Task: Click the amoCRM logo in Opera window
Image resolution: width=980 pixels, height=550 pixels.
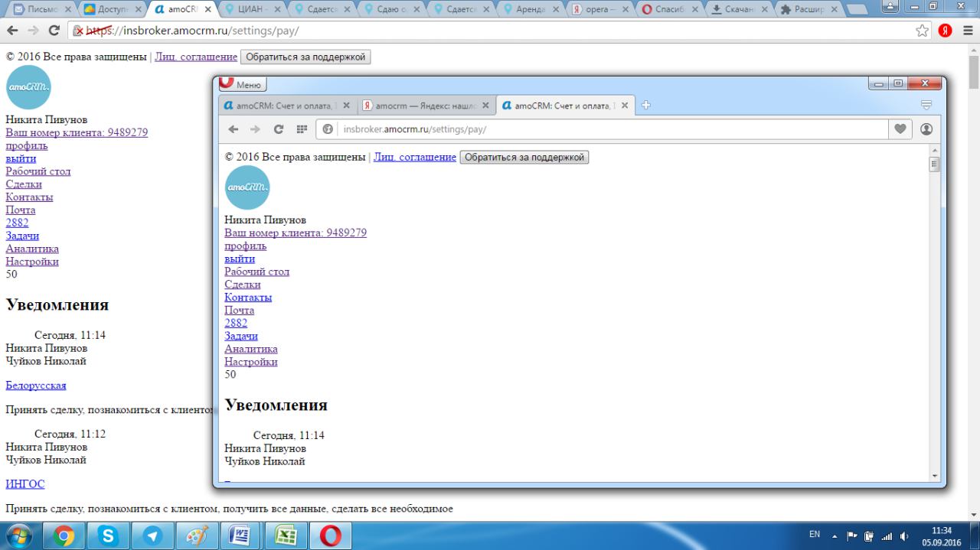Action: (x=247, y=187)
